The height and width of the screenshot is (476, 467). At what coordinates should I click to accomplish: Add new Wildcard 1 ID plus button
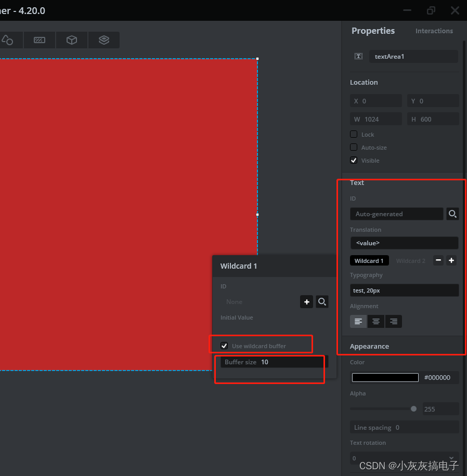307,302
